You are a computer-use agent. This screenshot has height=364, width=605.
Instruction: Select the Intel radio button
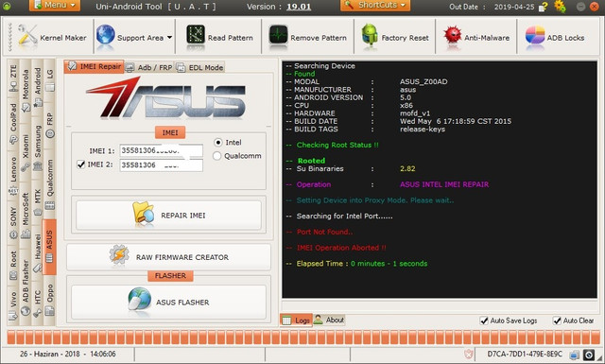[218, 143]
